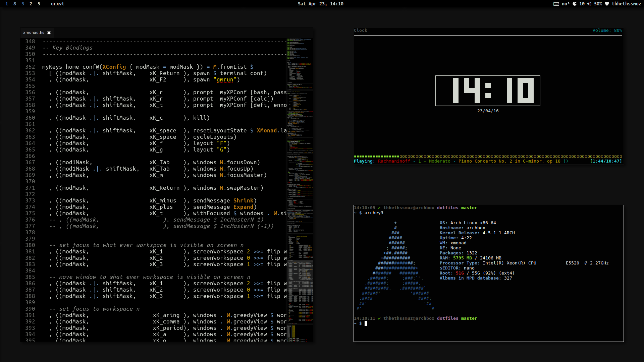Switch to workspace 8 in top bar

coord(15,4)
